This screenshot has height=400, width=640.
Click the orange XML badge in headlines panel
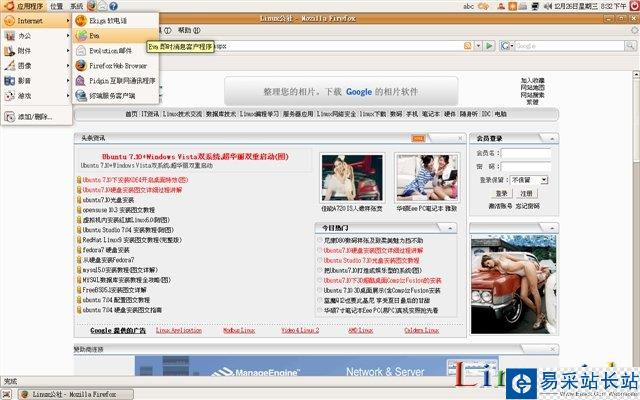(x=418, y=138)
